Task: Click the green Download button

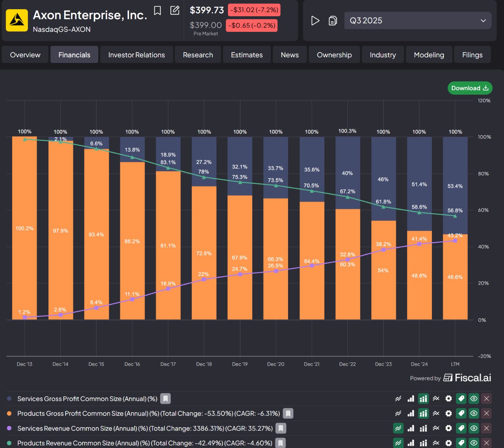Action: (x=470, y=88)
